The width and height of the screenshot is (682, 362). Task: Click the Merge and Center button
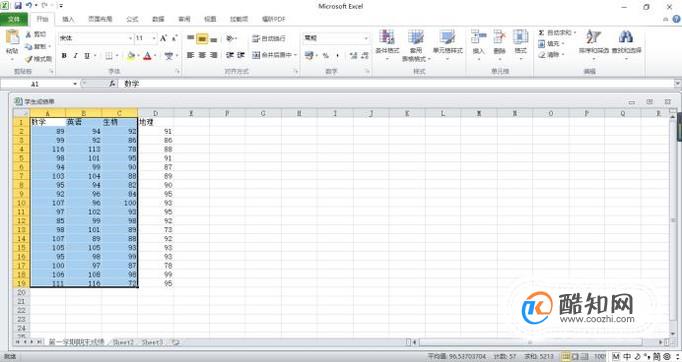click(271, 55)
